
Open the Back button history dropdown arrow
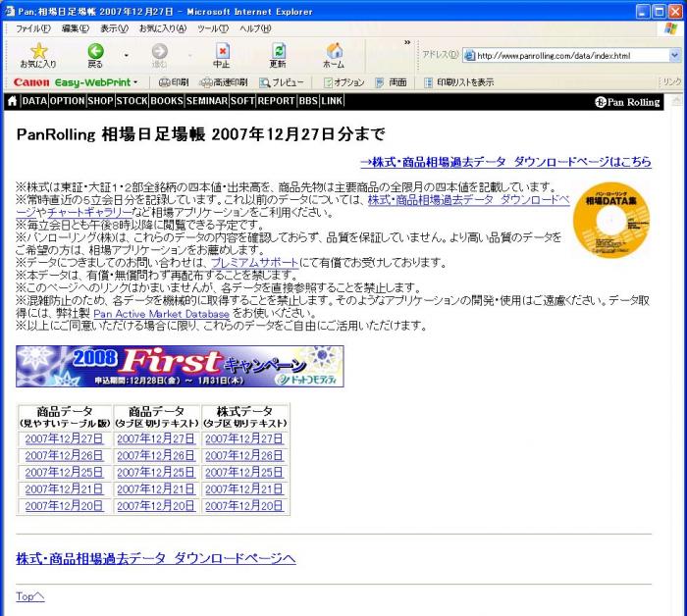coord(126,56)
